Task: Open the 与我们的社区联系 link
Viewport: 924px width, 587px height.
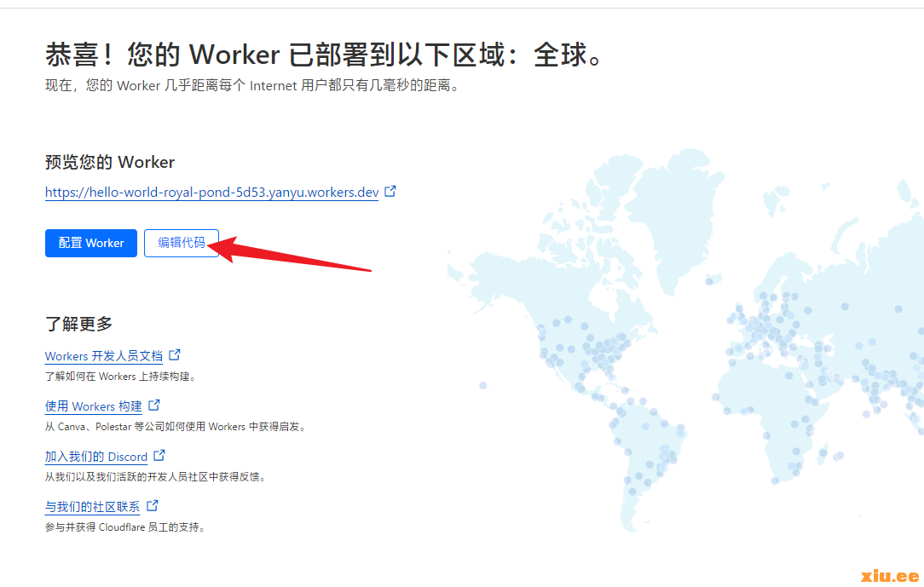Action: pos(92,507)
